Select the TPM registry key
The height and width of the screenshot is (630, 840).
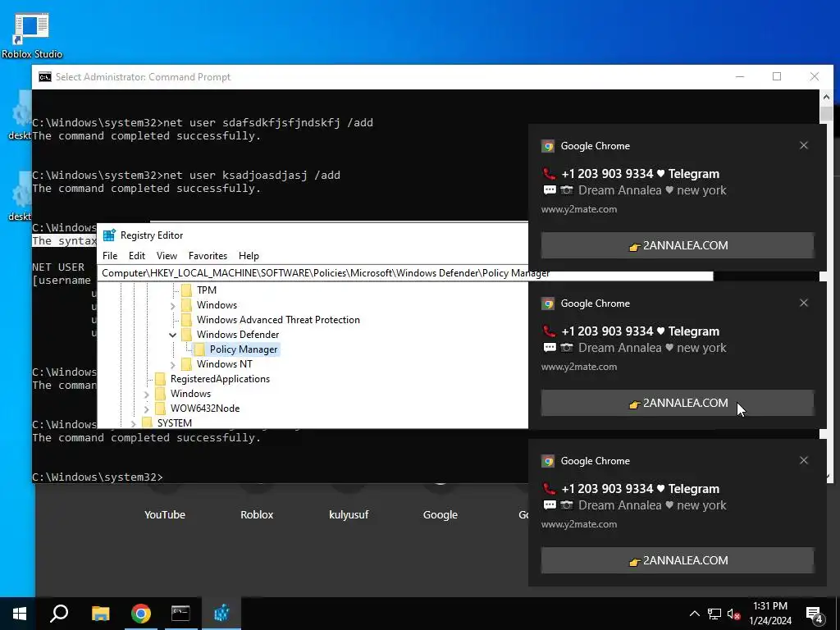(x=206, y=290)
